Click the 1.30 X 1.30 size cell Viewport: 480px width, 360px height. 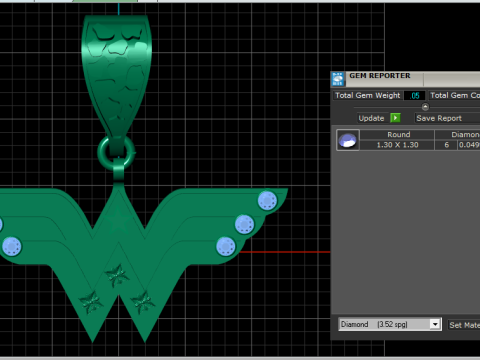tap(397, 145)
